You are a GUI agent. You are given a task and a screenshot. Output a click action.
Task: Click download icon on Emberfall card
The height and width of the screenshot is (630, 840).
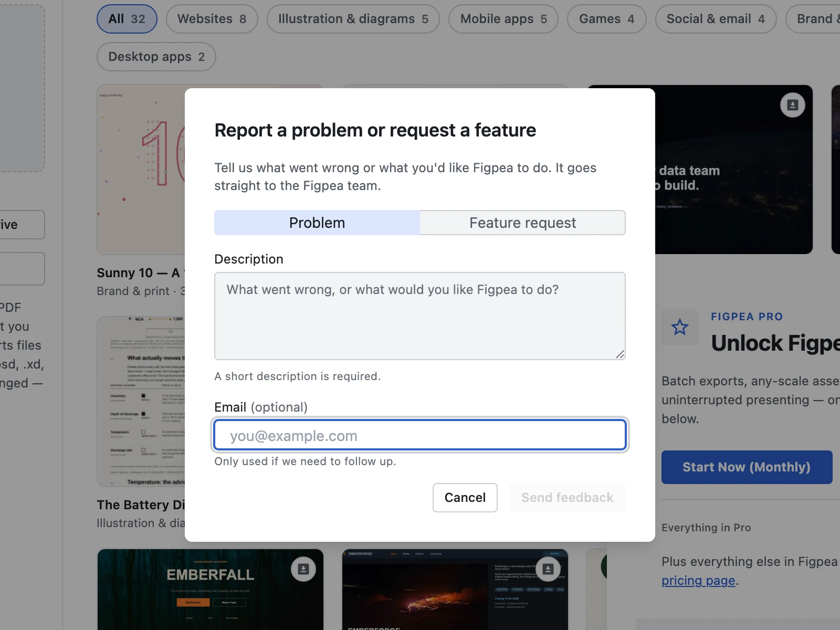(x=303, y=569)
